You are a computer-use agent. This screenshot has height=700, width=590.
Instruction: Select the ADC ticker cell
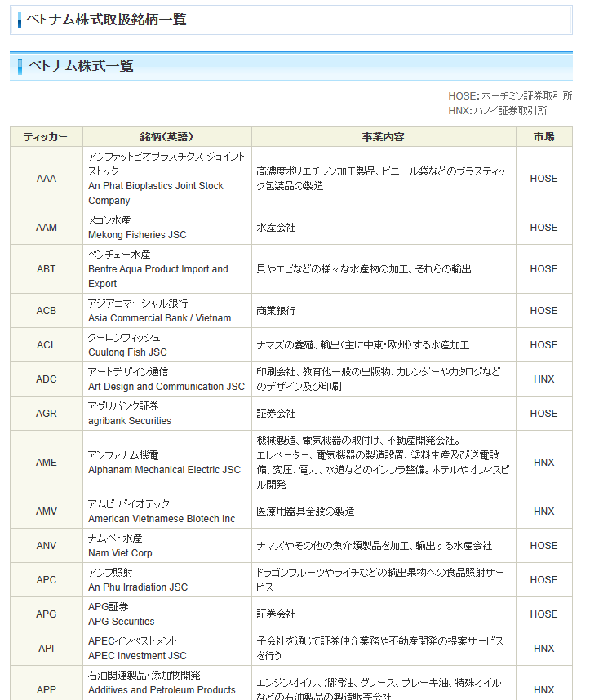tap(46, 379)
